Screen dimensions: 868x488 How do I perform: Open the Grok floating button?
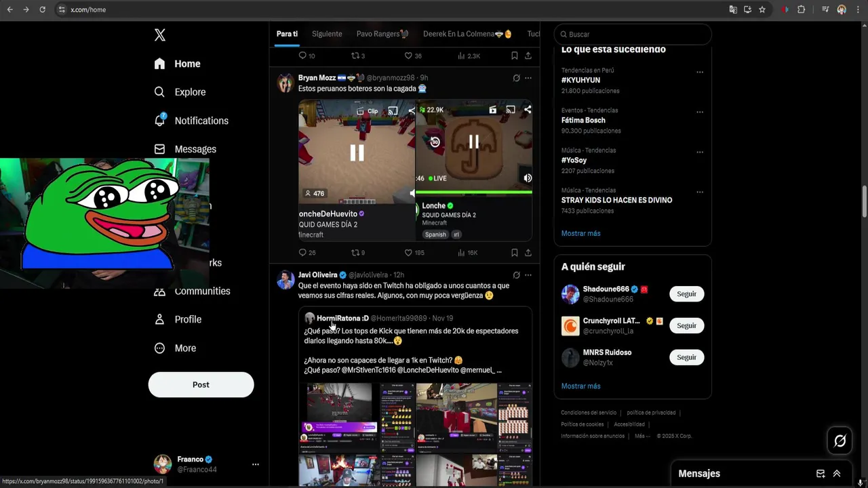[840, 441]
